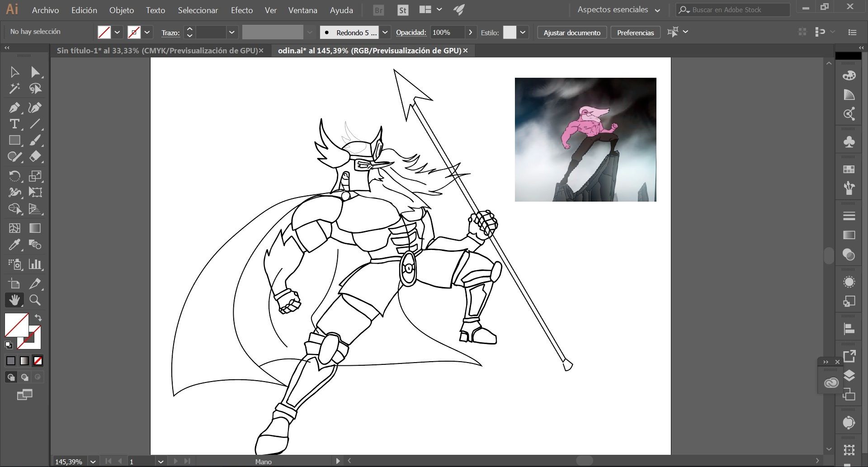
Task: Swap fill and stroke colors
Action: pos(38,317)
